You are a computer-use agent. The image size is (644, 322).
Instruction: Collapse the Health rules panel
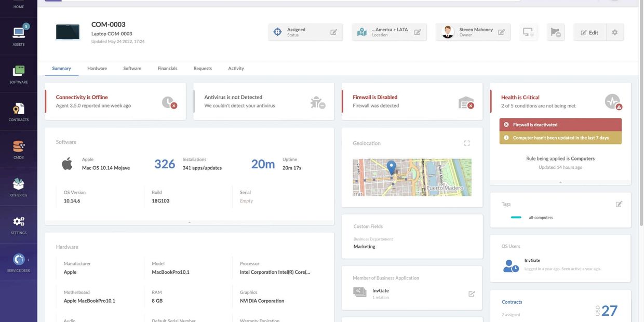[x=560, y=182]
